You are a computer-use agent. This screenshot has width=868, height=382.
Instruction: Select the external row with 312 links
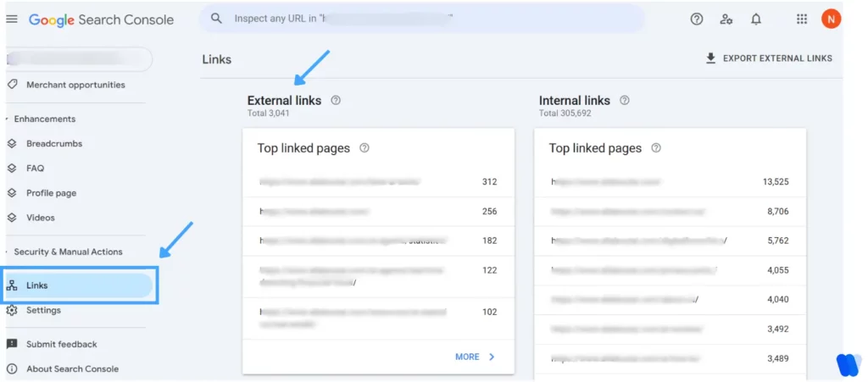click(x=378, y=182)
